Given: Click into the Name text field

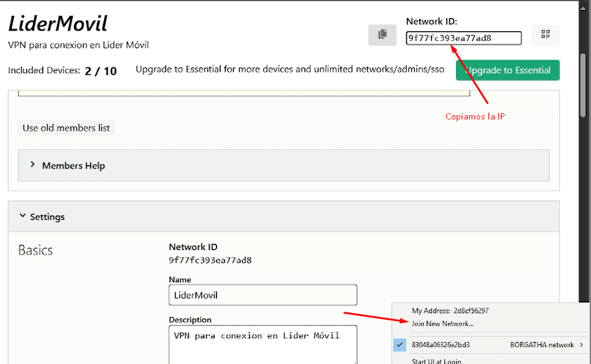Looking at the screenshot, I should pos(263,295).
